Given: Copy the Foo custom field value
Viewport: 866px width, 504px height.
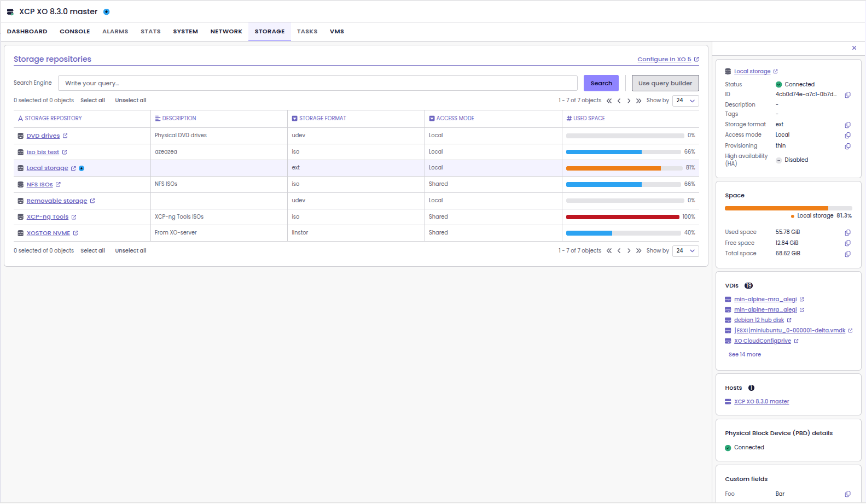Looking at the screenshot, I should point(847,494).
